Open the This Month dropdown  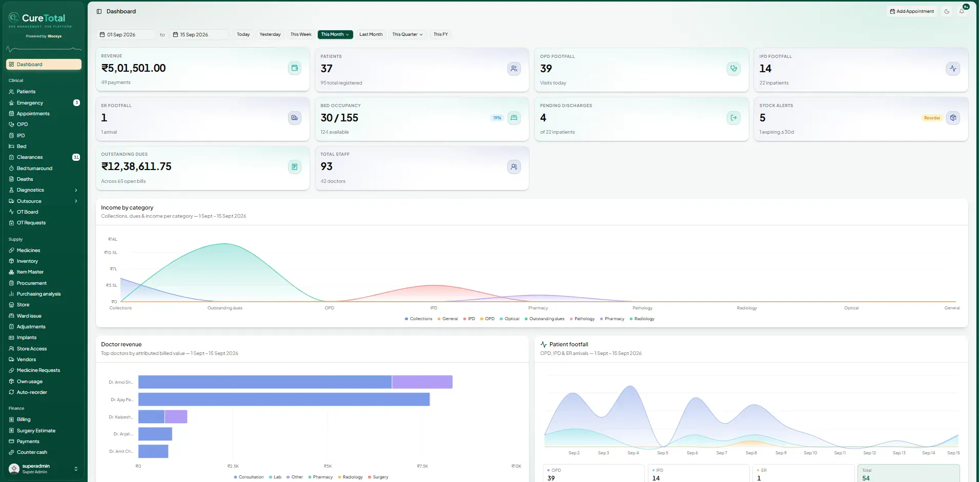point(335,34)
